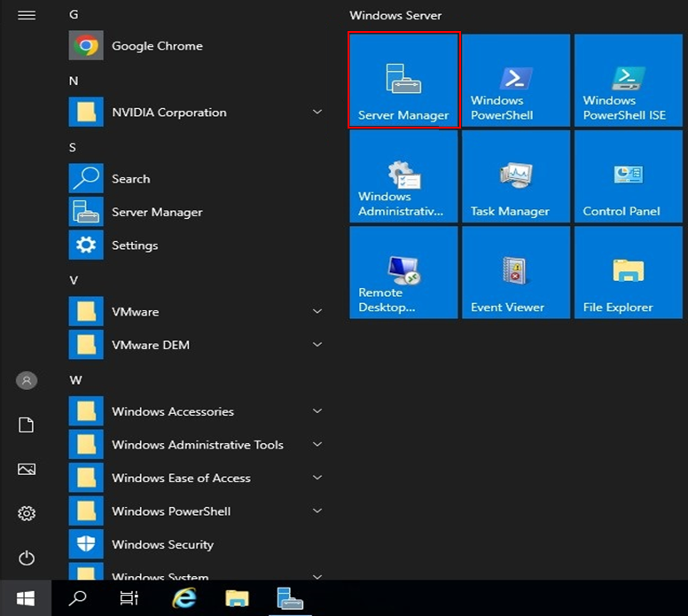Launch the Remote Desktop Connection tile
Screen dimensions: 688x616
coord(403,272)
